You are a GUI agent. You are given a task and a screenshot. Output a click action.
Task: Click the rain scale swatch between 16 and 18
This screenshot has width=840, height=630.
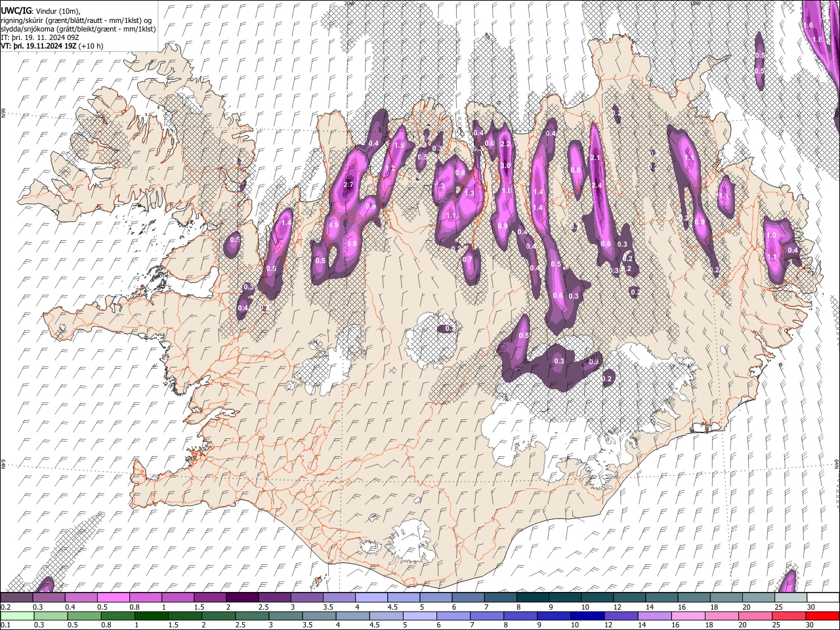coord(689,616)
